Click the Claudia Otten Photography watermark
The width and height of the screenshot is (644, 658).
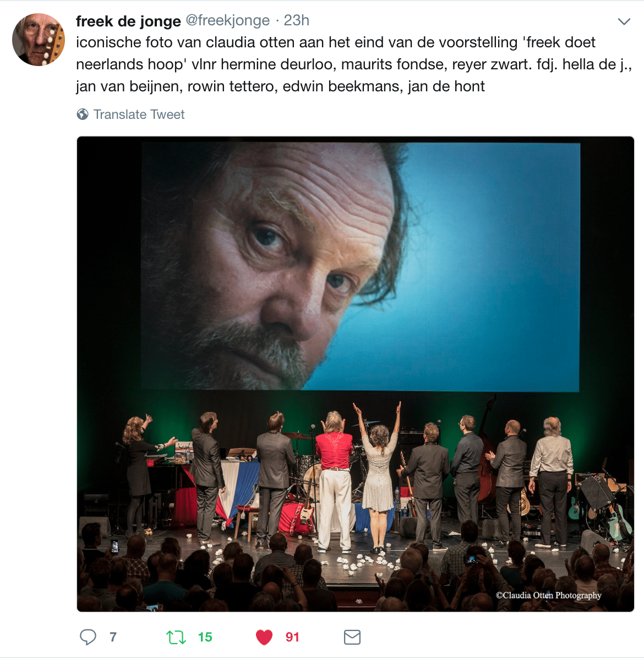click(x=548, y=595)
